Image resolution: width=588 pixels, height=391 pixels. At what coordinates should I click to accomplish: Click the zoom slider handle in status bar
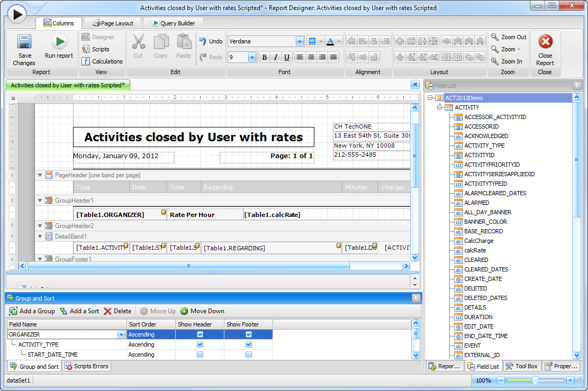click(x=535, y=380)
